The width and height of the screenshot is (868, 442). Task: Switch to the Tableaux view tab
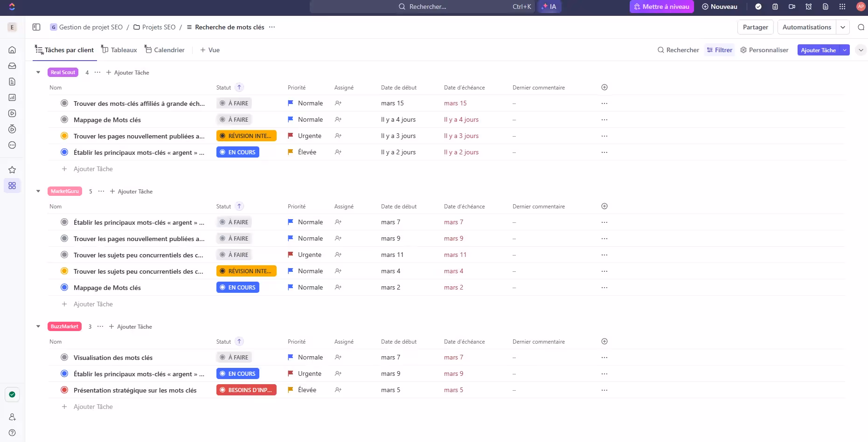point(119,50)
